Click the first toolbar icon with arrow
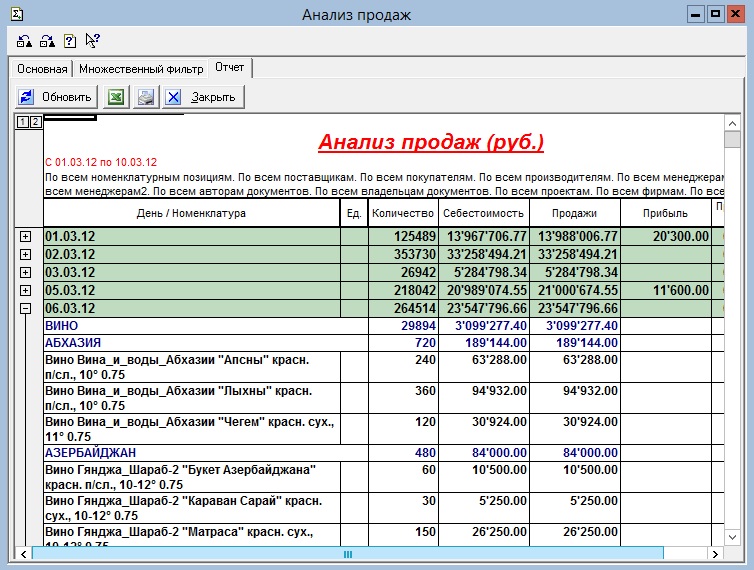Screen dimensions: 754x570 tap(24, 41)
